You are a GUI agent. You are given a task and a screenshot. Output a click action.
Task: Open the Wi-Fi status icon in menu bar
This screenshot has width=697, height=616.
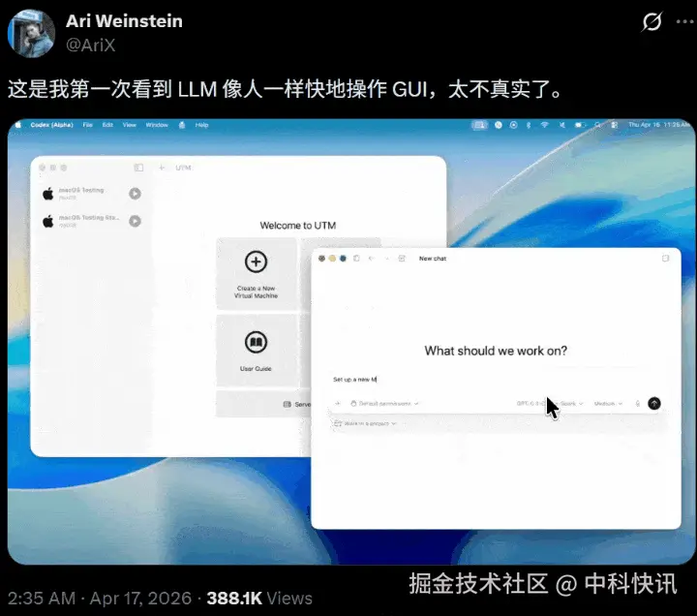[544, 125]
